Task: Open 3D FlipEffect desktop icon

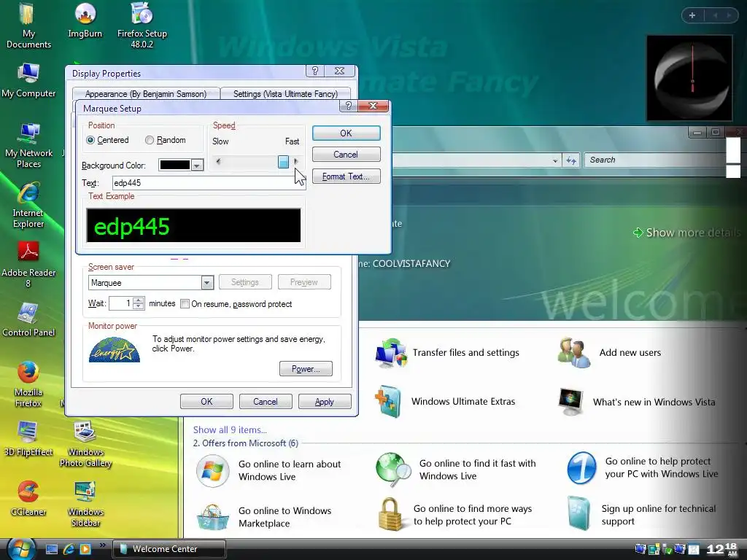Action: [28, 439]
